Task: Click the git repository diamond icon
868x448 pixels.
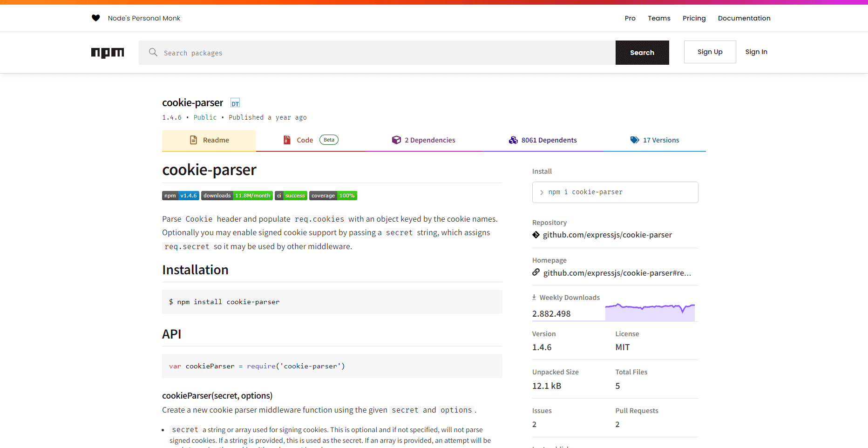Action: 536,235
